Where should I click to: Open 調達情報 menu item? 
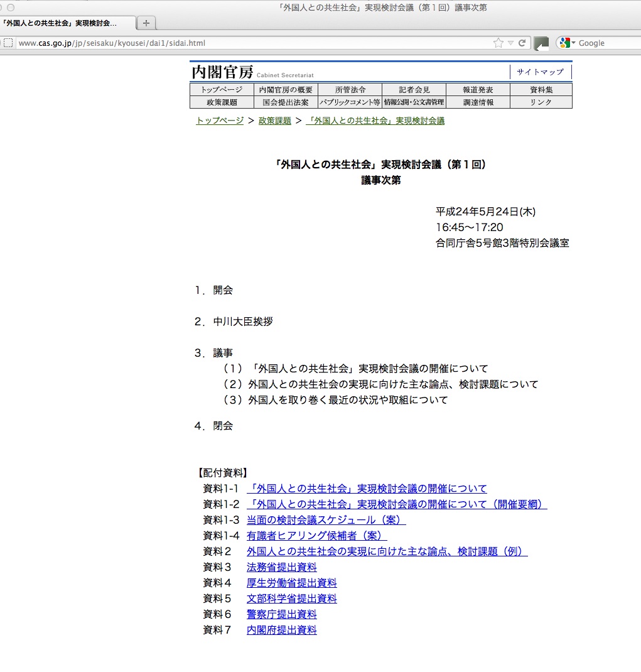tap(478, 102)
